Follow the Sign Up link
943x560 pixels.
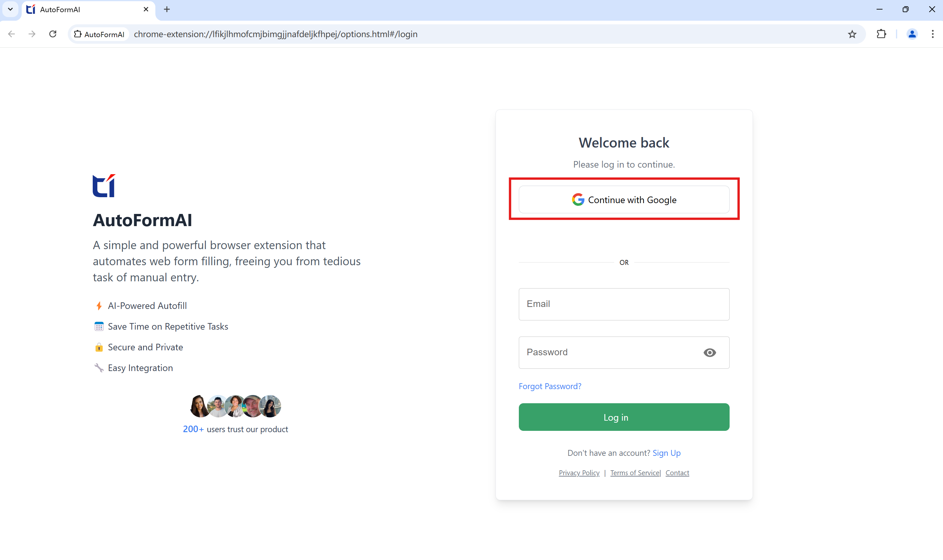[666, 453]
